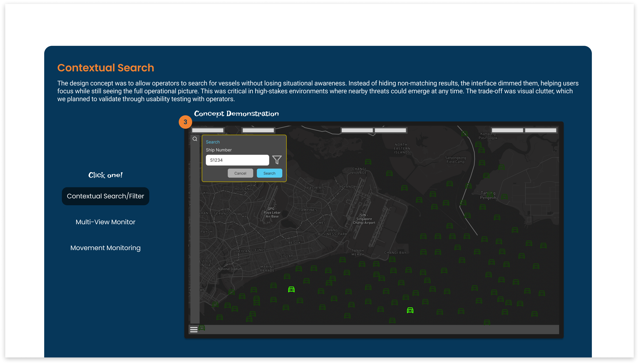Click the SIMEI map label
Screen dimensions: 639x364
pyautogui.click(x=320, y=223)
